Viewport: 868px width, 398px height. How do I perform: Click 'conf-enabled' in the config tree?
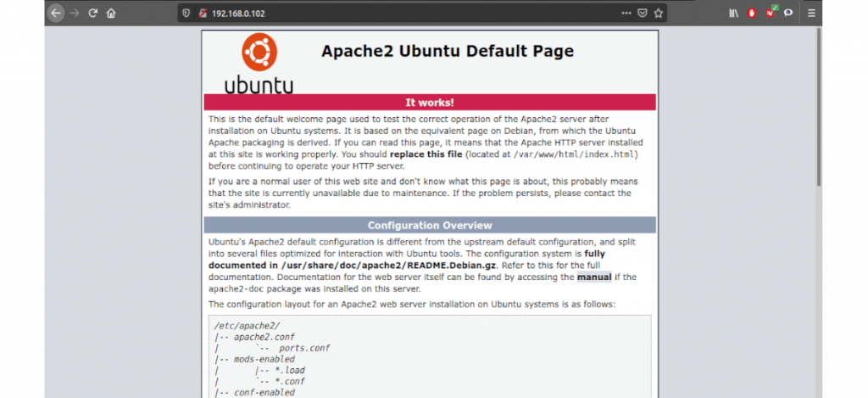pos(264,392)
